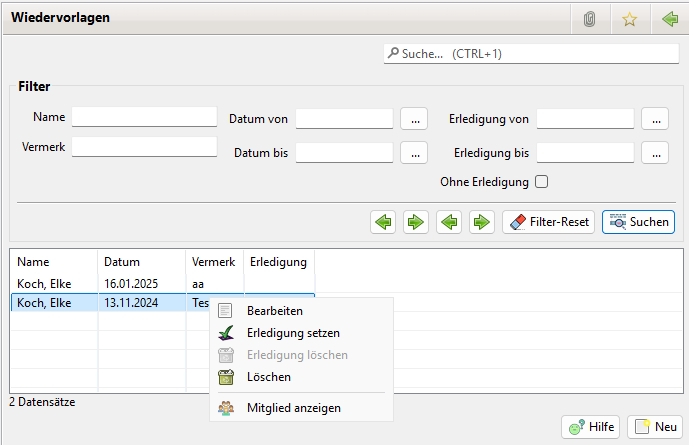
Task: Open date picker for Datum bis
Action: [x=414, y=153]
